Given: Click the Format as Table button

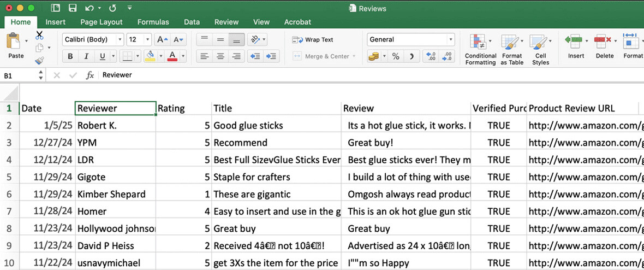Looking at the screenshot, I should tap(511, 49).
